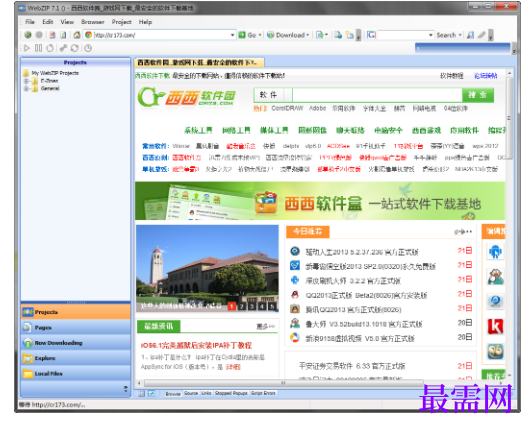Click the grid layout icon below browser
This screenshot has height=430, width=531.
pos(142,393)
